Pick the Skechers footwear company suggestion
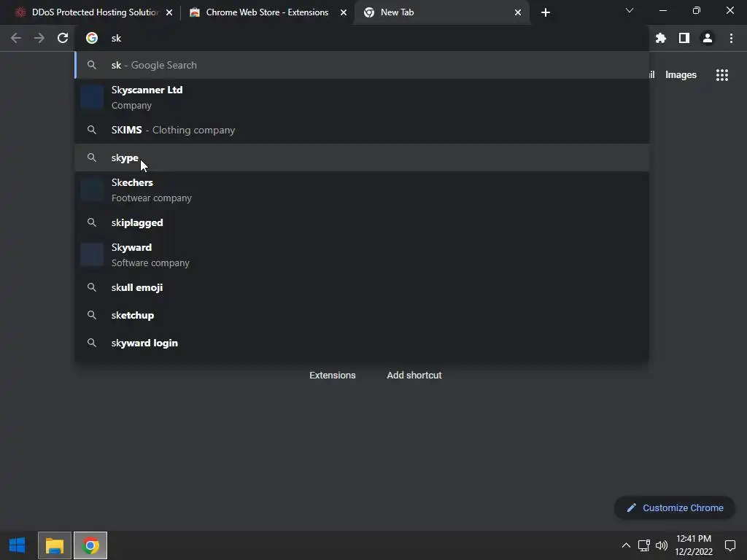Image resolution: width=747 pixels, height=560 pixels. tap(362, 190)
